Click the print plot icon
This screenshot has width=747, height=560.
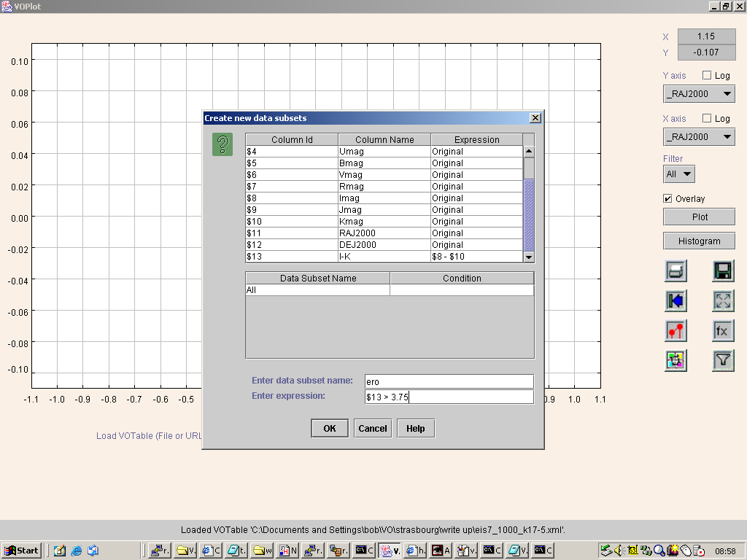(x=676, y=271)
